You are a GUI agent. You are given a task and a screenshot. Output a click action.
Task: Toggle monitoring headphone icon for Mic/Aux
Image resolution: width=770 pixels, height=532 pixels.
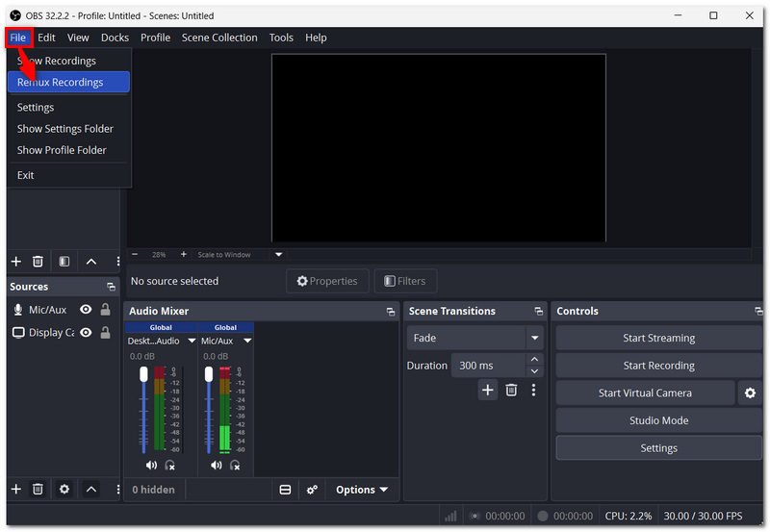[235, 465]
